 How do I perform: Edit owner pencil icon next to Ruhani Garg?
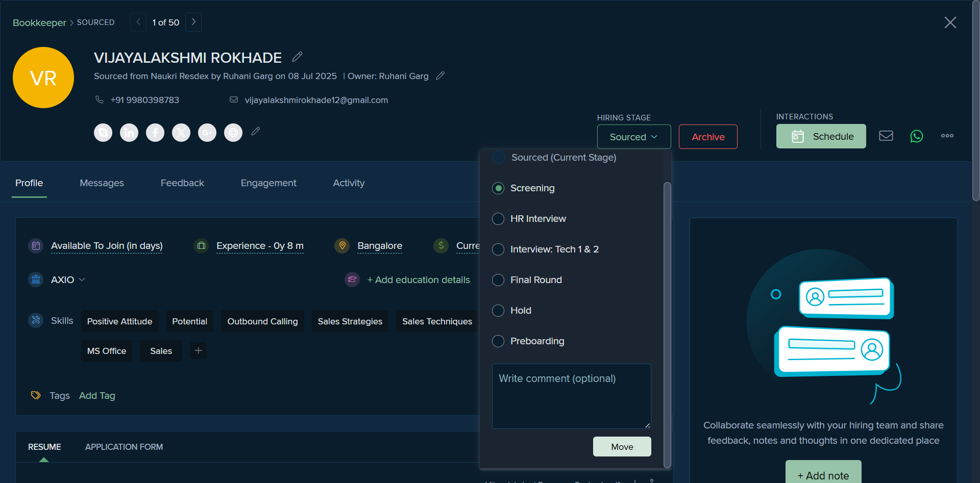[440, 75]
